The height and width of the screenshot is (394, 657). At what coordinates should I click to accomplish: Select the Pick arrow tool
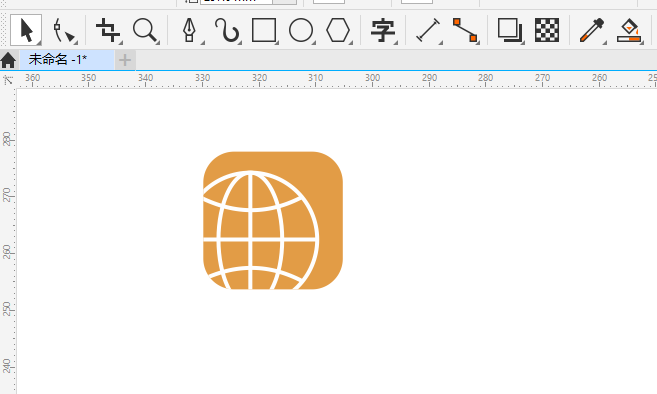26,30
